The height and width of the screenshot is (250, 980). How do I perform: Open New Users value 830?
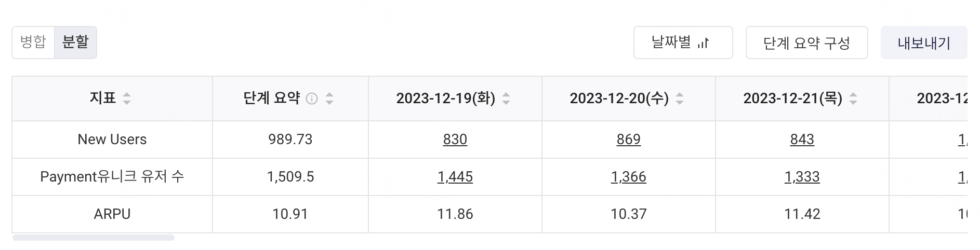(x=455, y=140)
